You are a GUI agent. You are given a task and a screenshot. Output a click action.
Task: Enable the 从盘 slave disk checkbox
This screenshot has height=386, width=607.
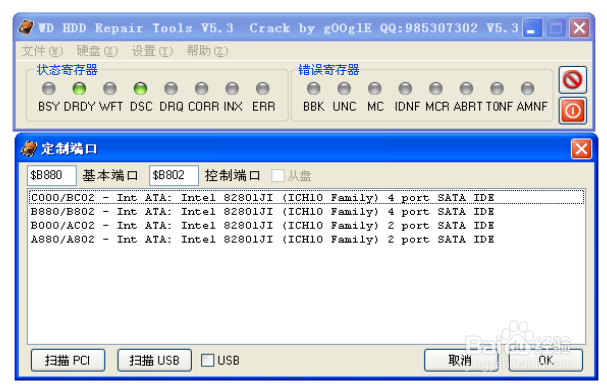(278, 176)
